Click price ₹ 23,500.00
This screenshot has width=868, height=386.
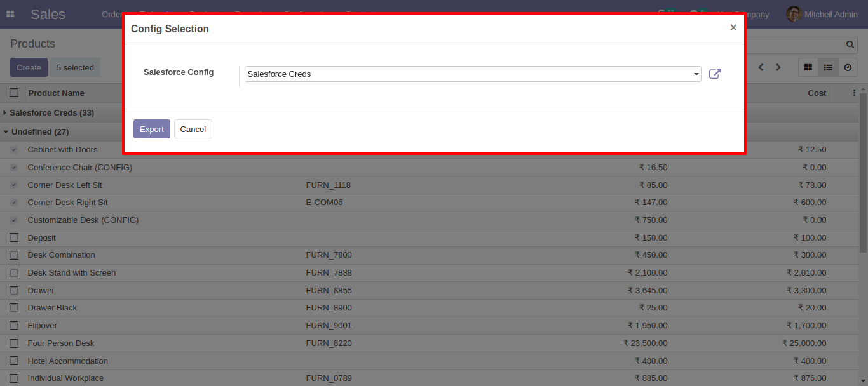pyautogui.click(x=646, y=343)
